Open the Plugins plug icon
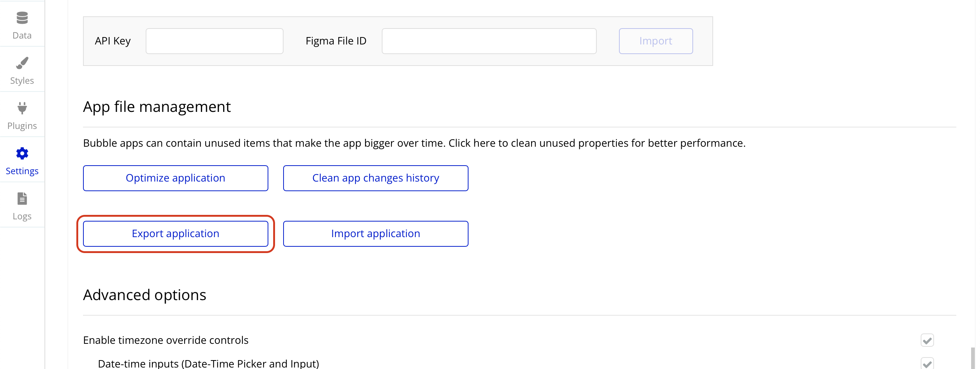The width and height of the screenshot is (980, 369). point(22,109)
